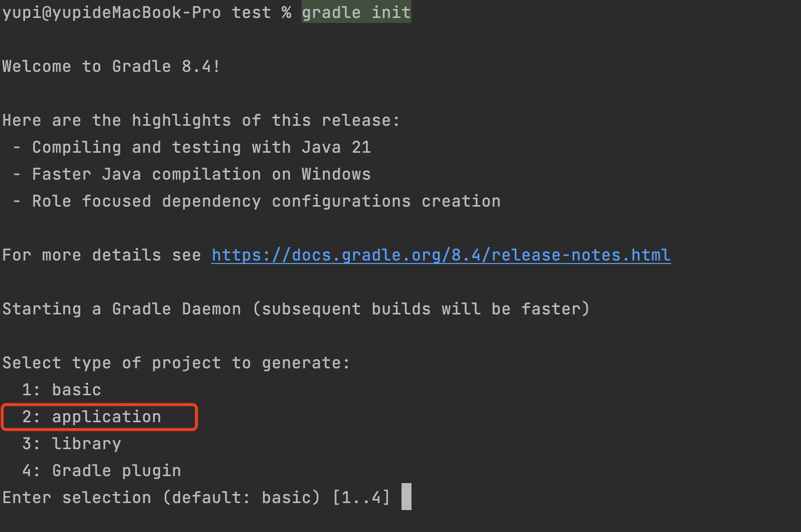
Task: Click the "3: library" project type line
Action: pos(71,444)
